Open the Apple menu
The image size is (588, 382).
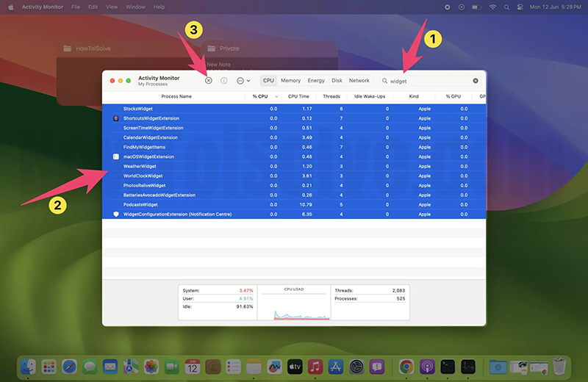[11, 7]
